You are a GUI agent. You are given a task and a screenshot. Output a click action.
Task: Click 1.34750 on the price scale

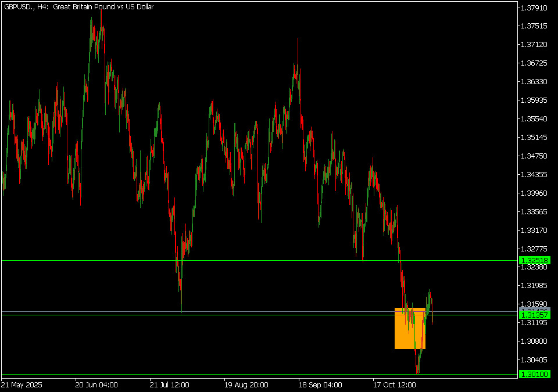[534, 156]
